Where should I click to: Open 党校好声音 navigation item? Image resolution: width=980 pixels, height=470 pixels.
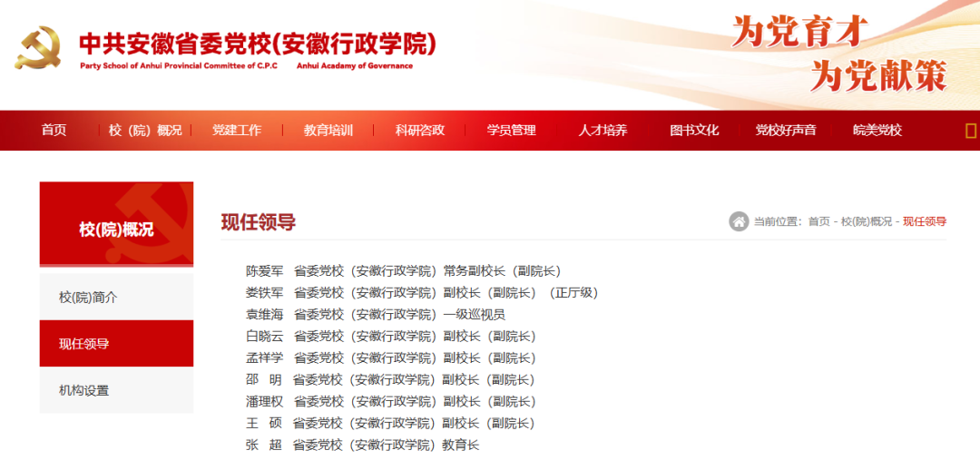[786, 131]
